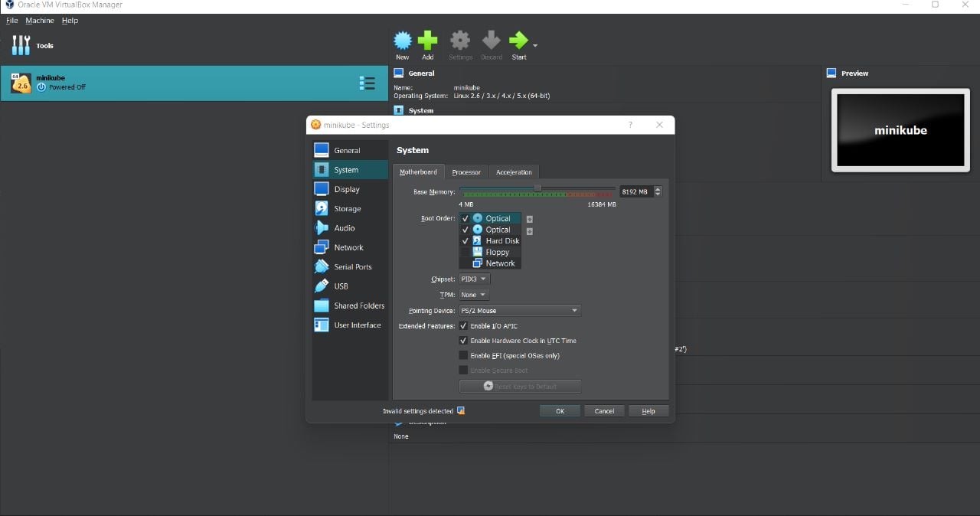Open USB category in settings sidebar
The width and height of the screenshot is (980, 516).
[x=350, y=286]
